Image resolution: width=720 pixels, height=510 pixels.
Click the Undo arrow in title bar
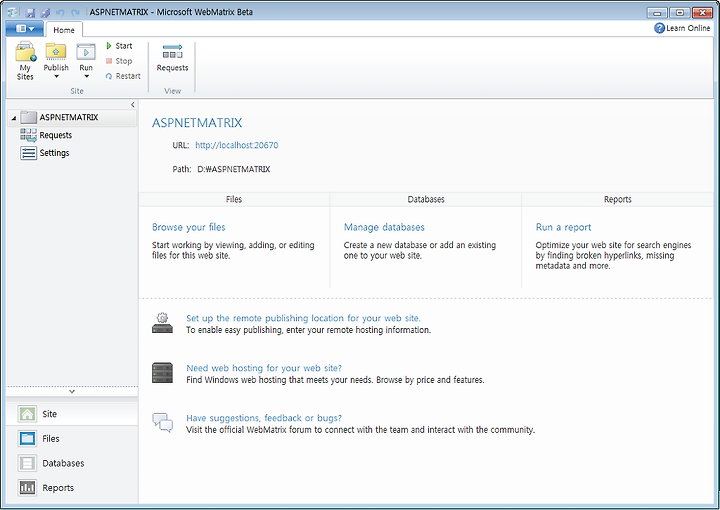click(x=60, y=12)
